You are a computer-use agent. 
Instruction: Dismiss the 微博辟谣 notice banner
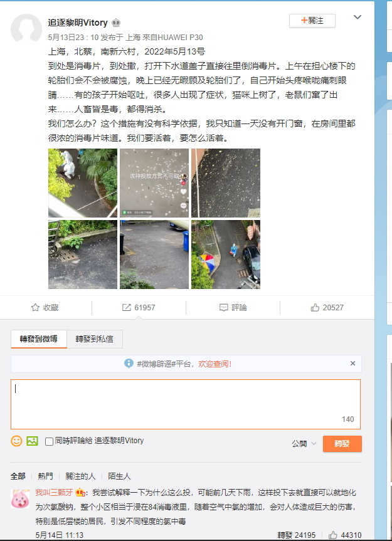click(x=352, y=364)
